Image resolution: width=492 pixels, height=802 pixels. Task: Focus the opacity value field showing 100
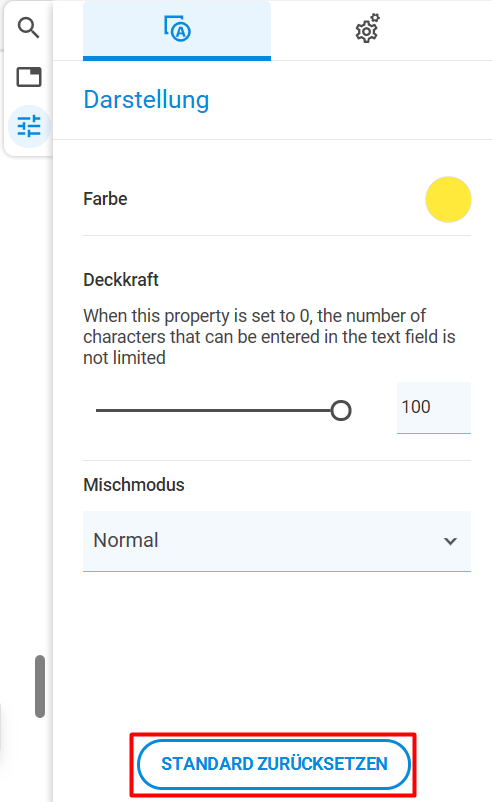(x=434, y=407)
